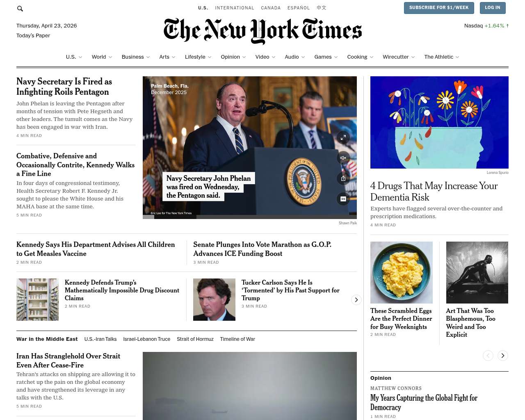Select the Strait of Hormuz topic tab

[x=195, y=339]
